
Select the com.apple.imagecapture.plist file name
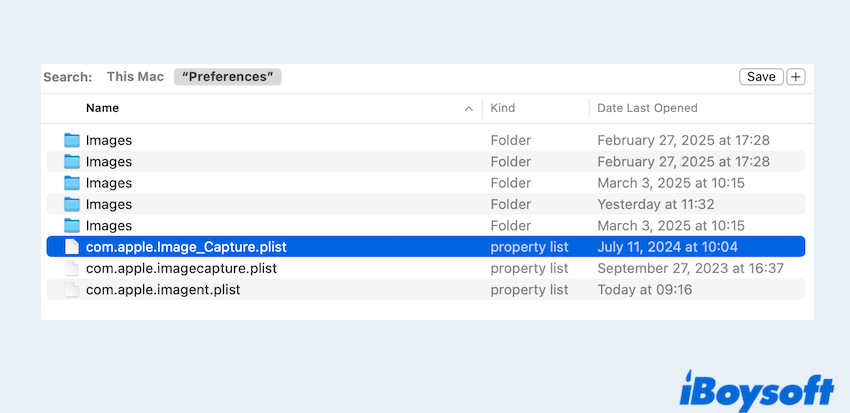pyautogui.click(x=181, y=268)
